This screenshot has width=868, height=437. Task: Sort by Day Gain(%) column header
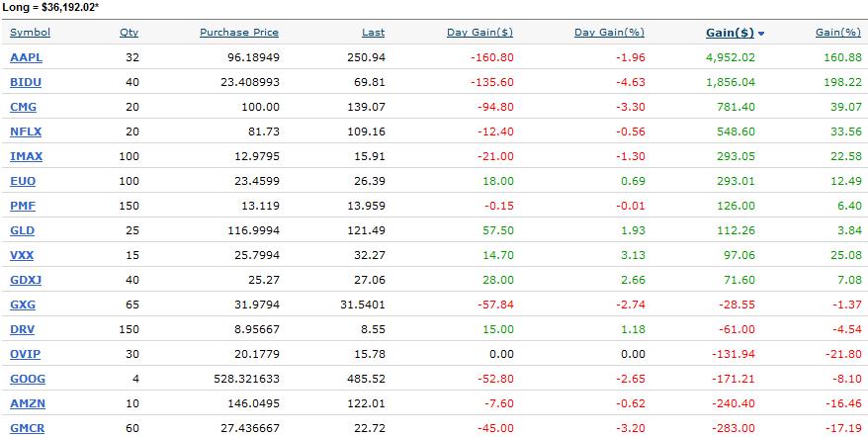pos(610,32)
